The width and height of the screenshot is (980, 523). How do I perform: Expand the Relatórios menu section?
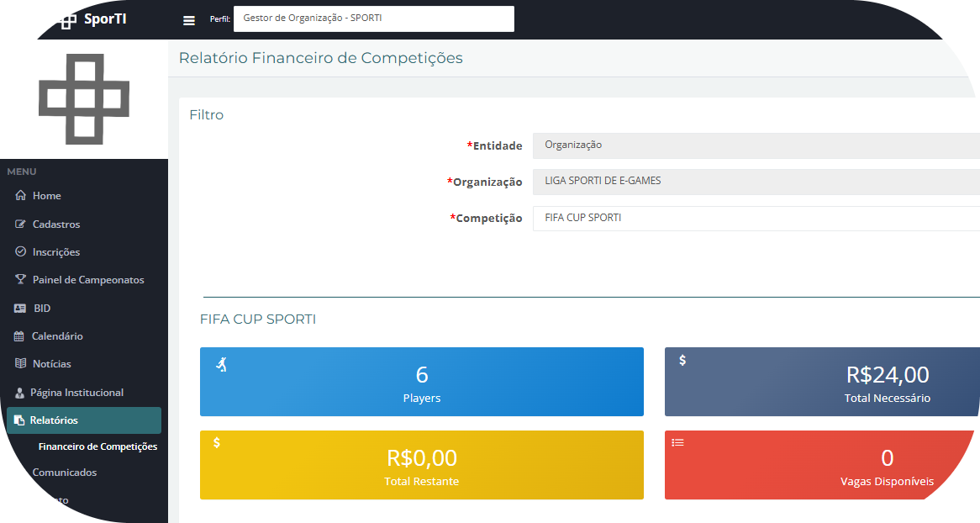(83, 420)
